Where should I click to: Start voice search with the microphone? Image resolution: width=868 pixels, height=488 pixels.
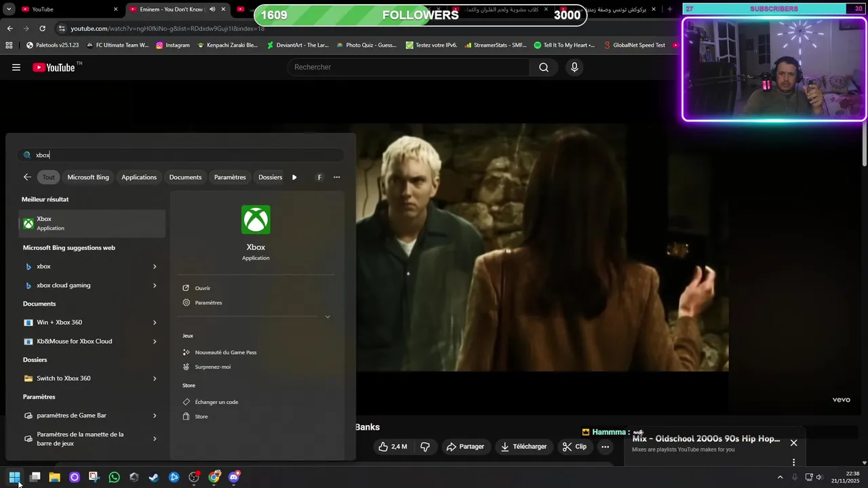point(574,67)
